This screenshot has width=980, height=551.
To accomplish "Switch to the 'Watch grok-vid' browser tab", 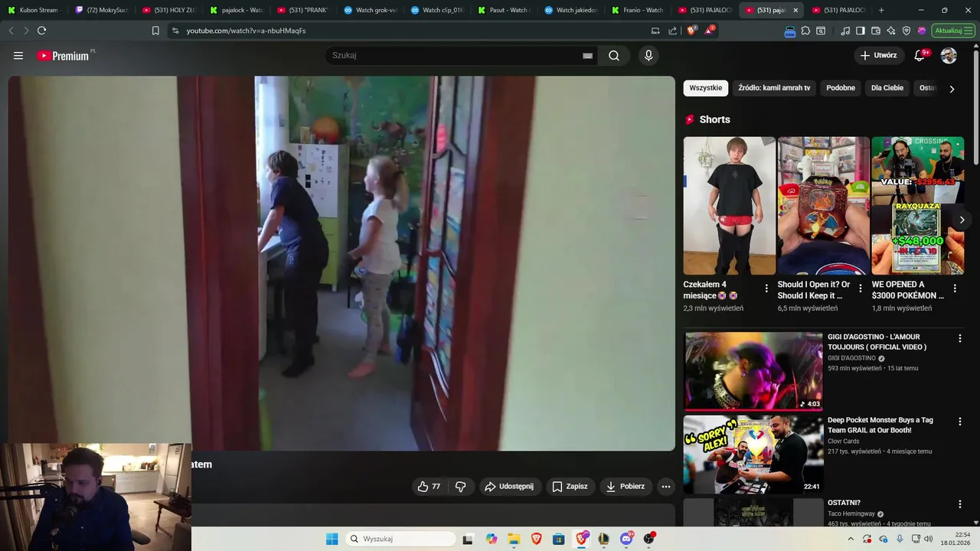I will (x=370, y=10).
